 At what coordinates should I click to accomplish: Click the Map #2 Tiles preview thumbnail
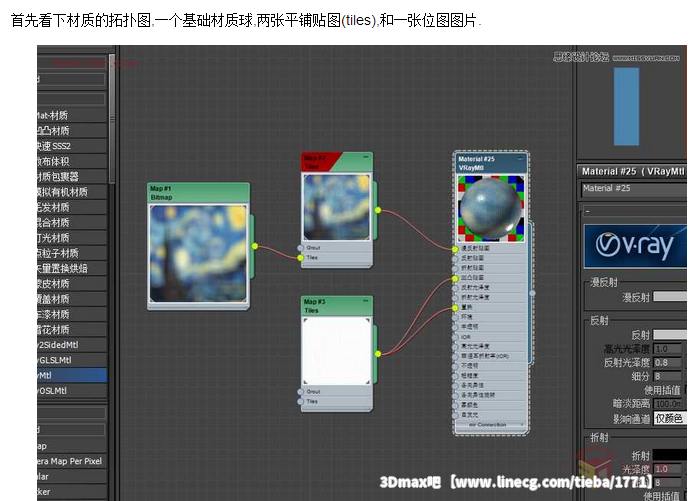(337, 207)
